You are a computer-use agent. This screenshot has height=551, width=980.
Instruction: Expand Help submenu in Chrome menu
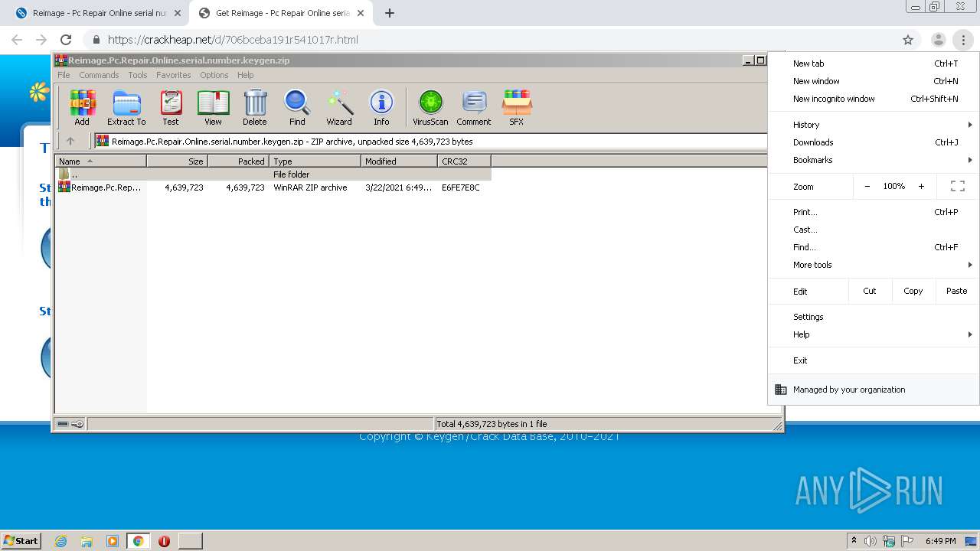(874, 334)
